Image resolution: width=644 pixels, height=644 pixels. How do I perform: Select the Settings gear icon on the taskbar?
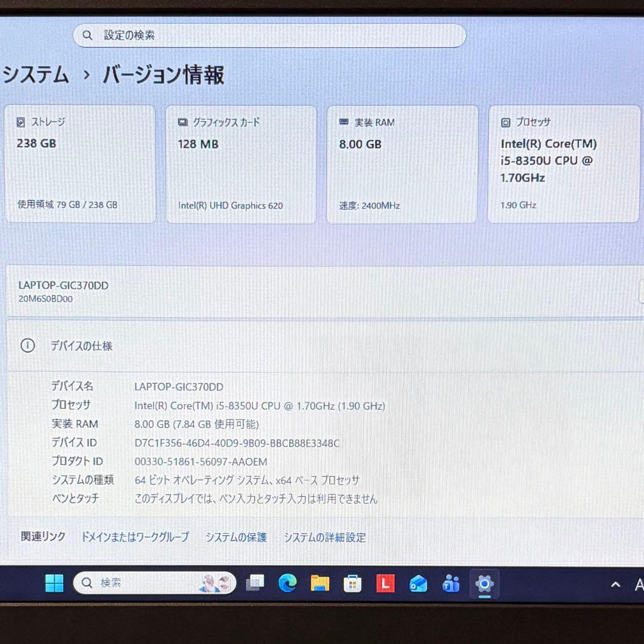coord(484,584)
